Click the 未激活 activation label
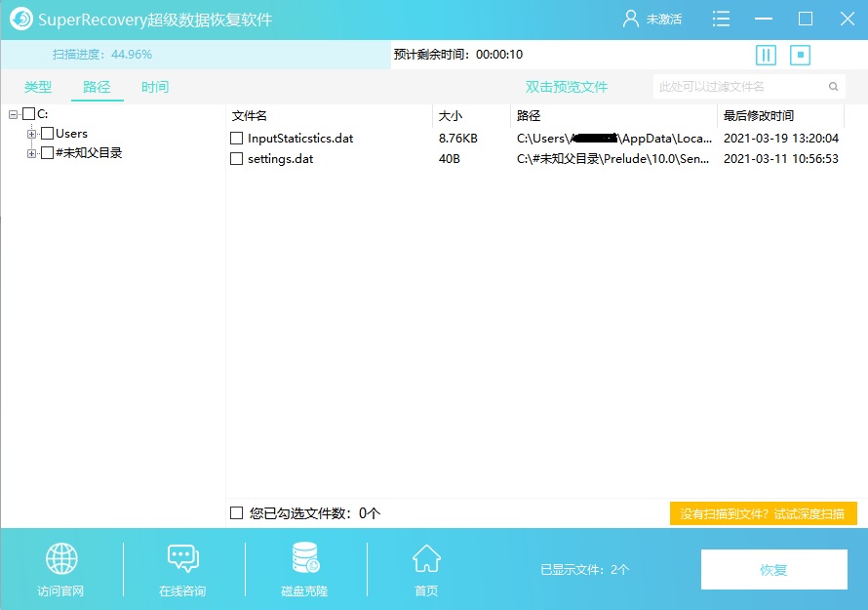This screenshot has height=610, width=868. tap(664, 20)
